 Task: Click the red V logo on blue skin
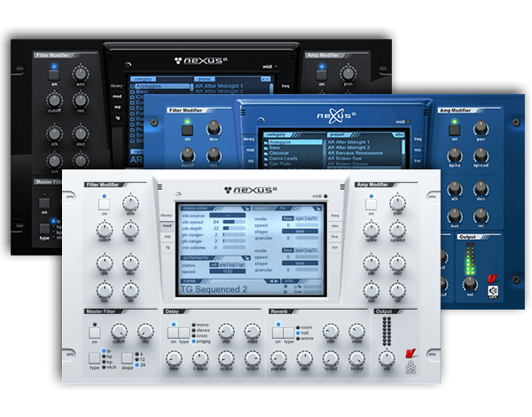[x=492, y=279]
